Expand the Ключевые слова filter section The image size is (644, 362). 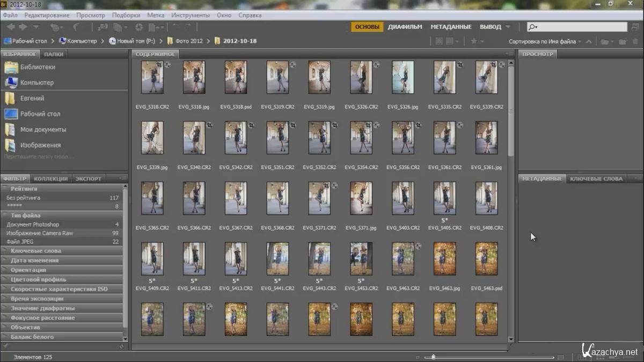point(35,251)
